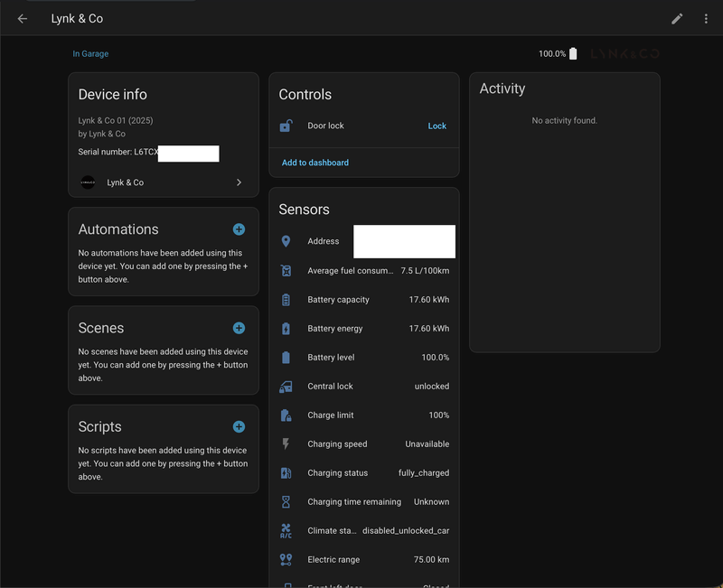Open the Lynk & Co integration row
Image resolution: width=723 pixels, height=588 pixels.
[x=164, y=182]
